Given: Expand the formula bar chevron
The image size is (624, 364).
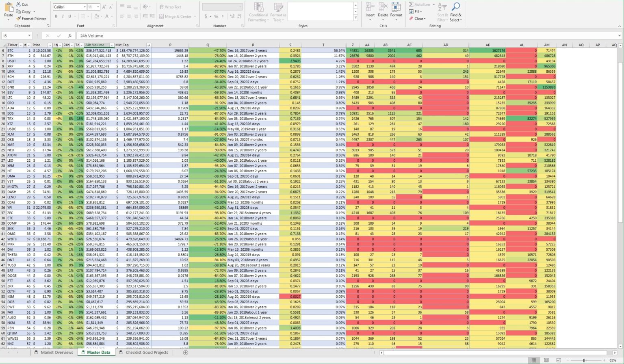Looking at the screenshot, I should tap(620, 36).
